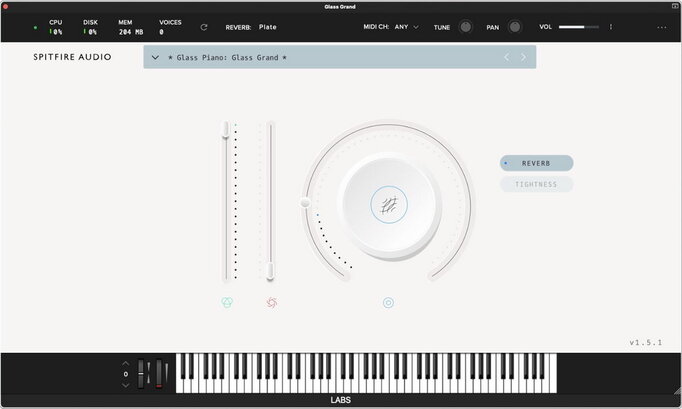Click the VOICES 0 readout
Image resolution: width=682 pixels, height=409 pixels.
point(170,27)
